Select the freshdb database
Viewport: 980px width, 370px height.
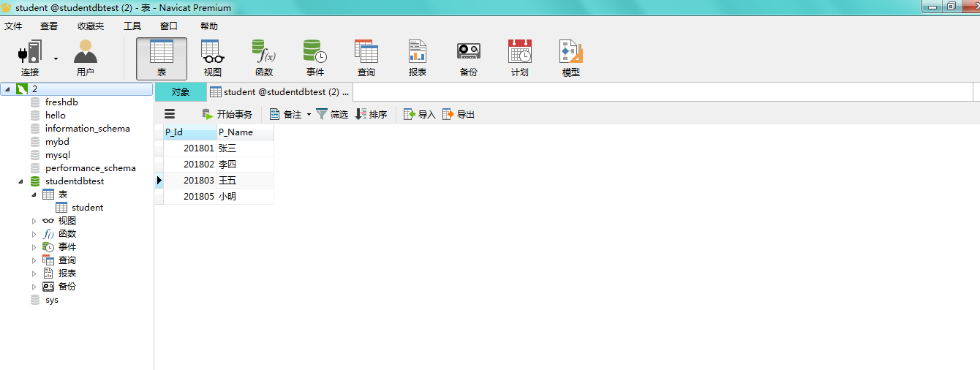click(x=61, y=102)
